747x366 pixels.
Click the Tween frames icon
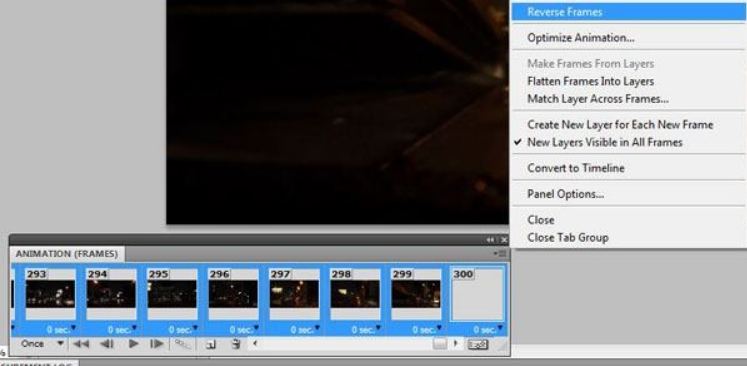182,344
